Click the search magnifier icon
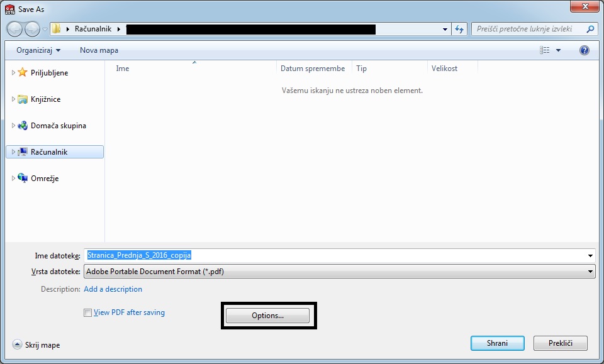The image size is (604, 364). tap(590, 29)
